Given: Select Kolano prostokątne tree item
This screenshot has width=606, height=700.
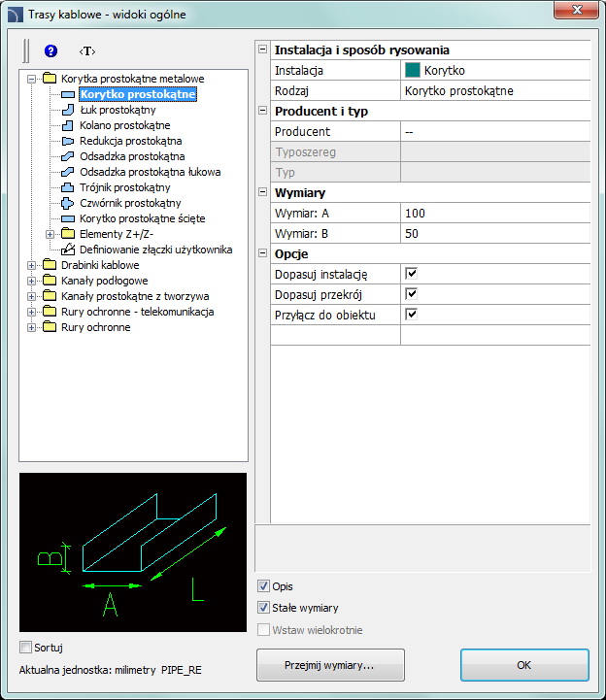Looking at the screenshot, I should tap(125, 125).
